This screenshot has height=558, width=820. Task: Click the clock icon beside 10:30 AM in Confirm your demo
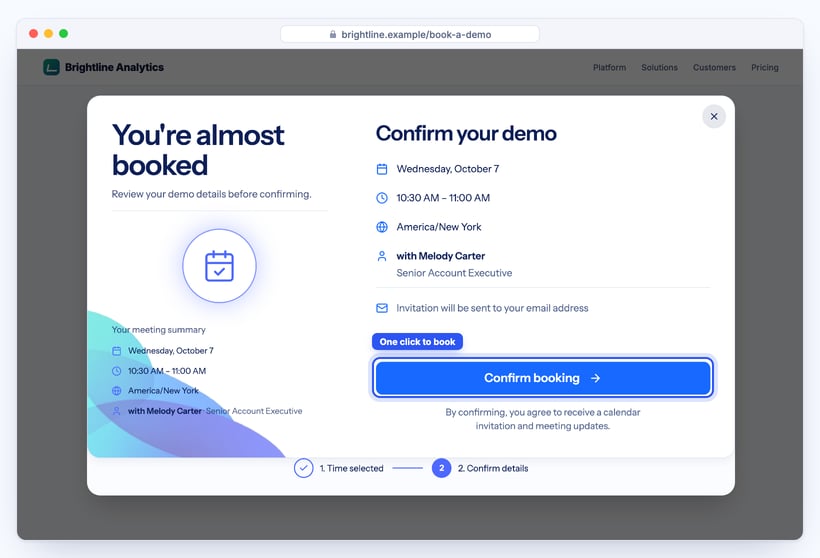click(x=382, y=198)
